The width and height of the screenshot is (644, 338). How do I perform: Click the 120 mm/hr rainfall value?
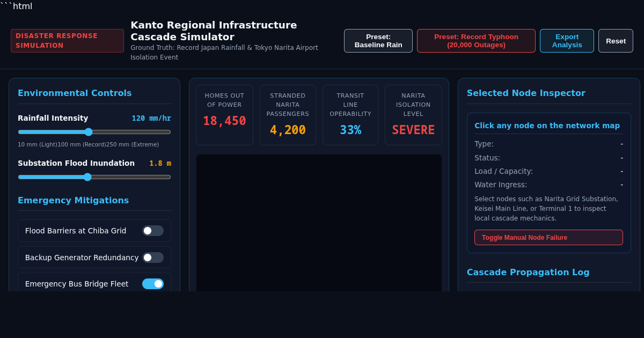coord(151,118)
